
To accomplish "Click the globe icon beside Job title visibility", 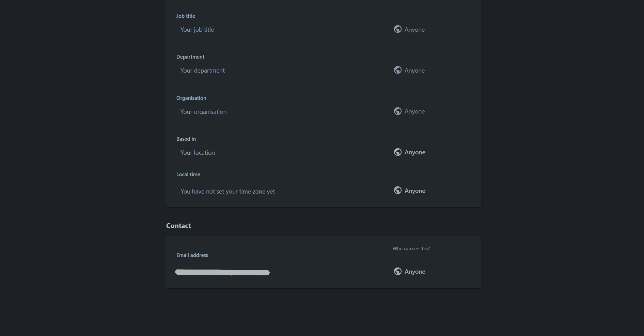I will pos(397,29).
